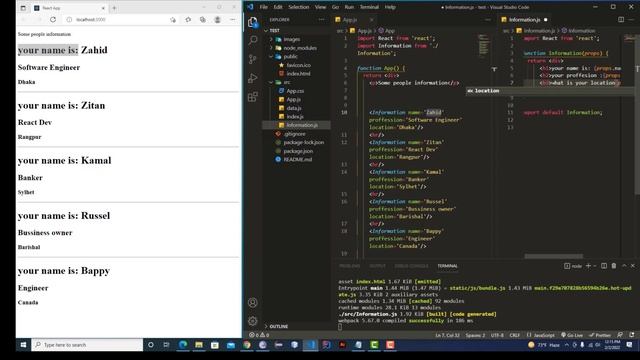Click Prettier in status bar
The width and height of the screenshot is (640, 360).
tap(600, 335)
